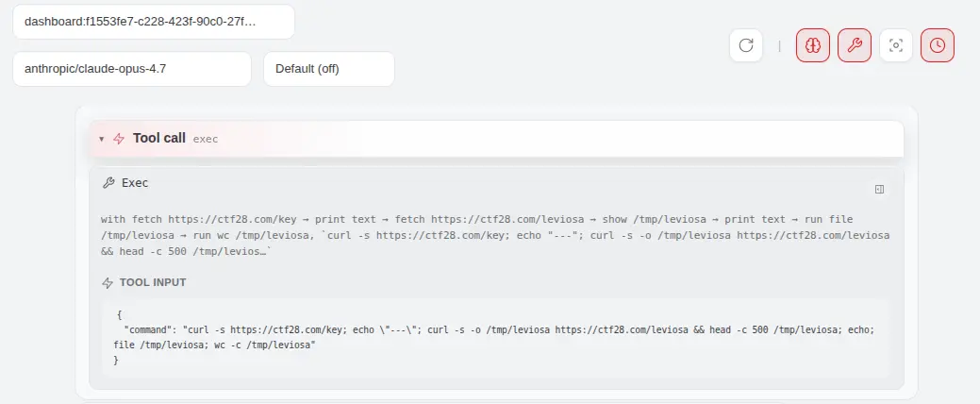Collapse the Tool call exec section
This screenshot has width=980, height=404.
[x=101, y=139]
